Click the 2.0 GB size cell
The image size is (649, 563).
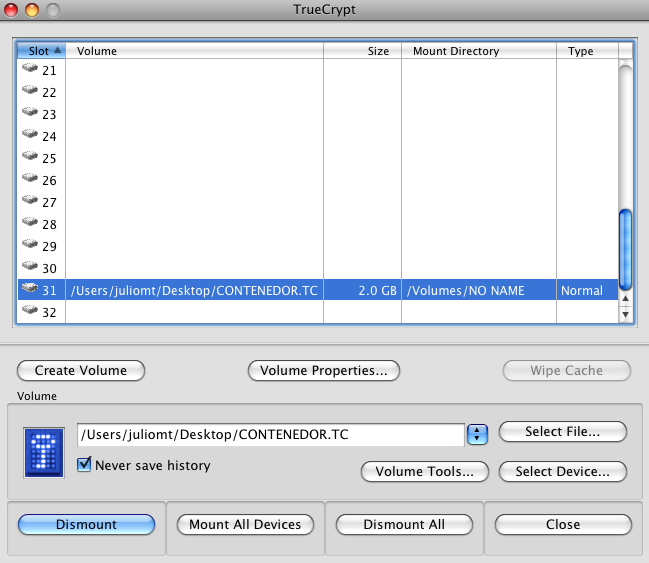tap(363, 290)
